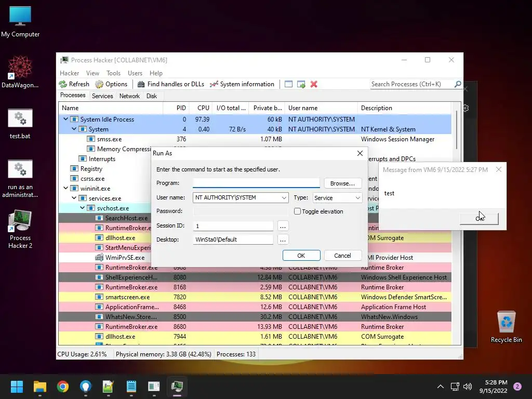Open the Recycle Bin desktop icon
The height and width of the screenshot is (399, 532).
tap(506, 327)
